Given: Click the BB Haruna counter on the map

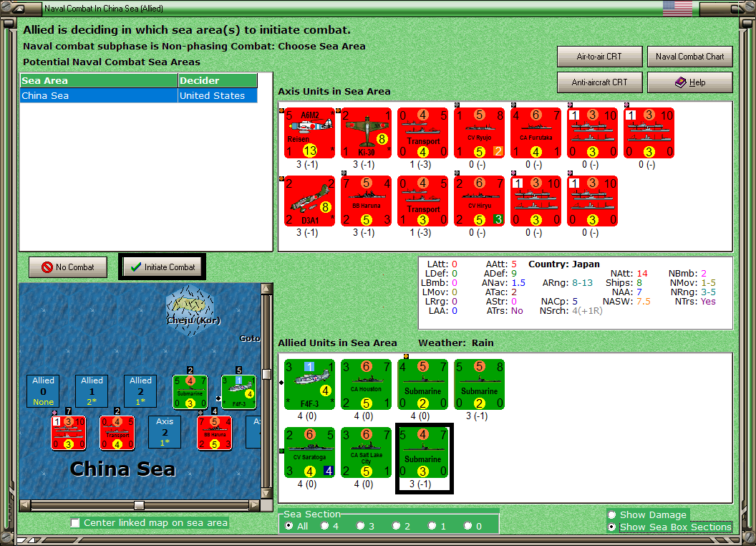Looking at the screenshot, I should click(215, 433).
